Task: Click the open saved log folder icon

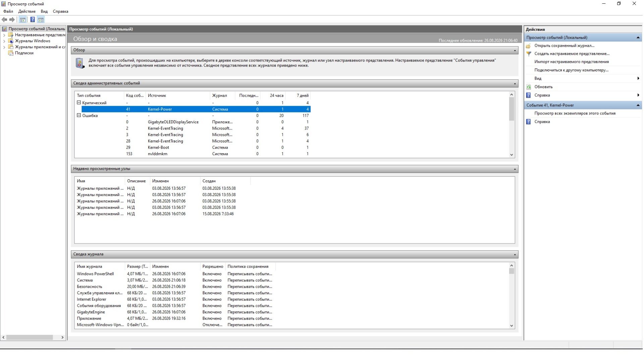Action: [529, 46]
